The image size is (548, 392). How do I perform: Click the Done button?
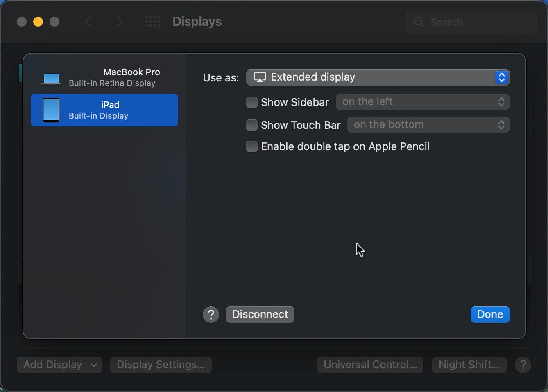[x=490, y=314]
